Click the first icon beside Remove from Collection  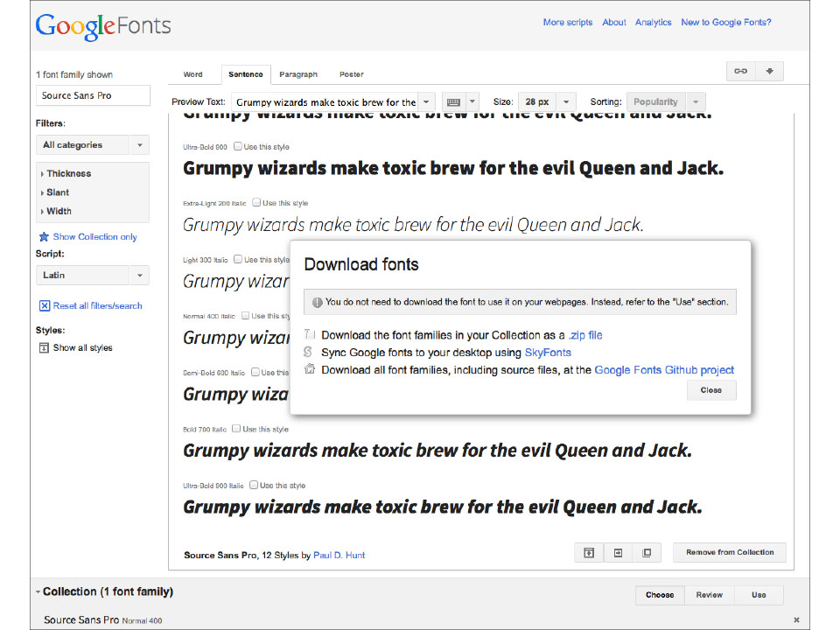pyautogui.click(x=589, y=553)
